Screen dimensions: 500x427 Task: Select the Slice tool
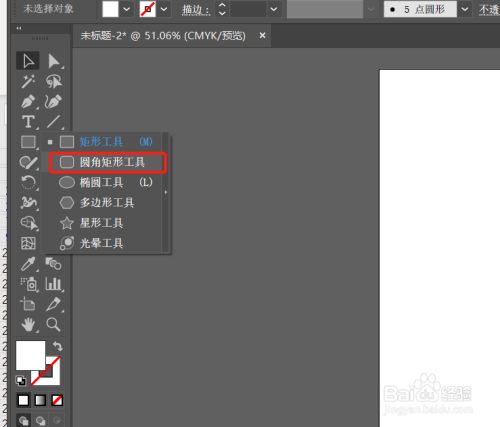click(x=54, y=304)
